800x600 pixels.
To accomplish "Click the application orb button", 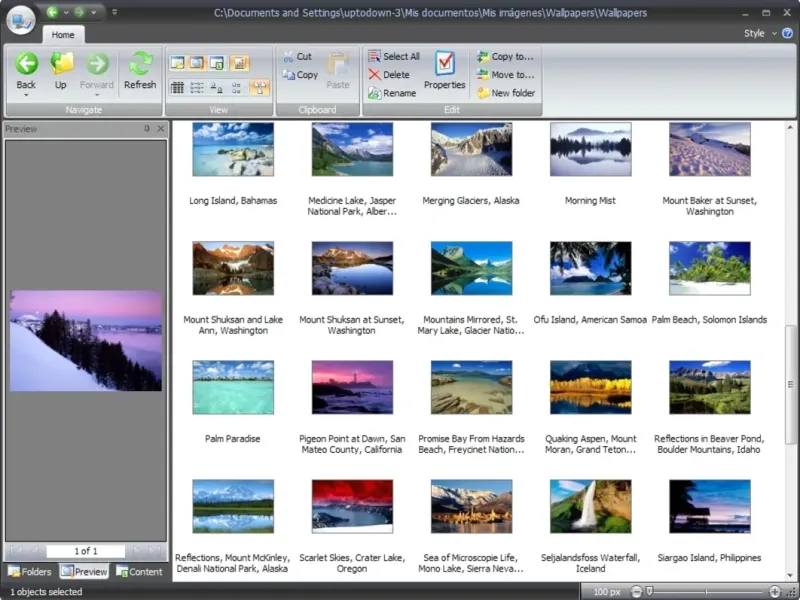I will pyautogui.click(x=20, y=18).
